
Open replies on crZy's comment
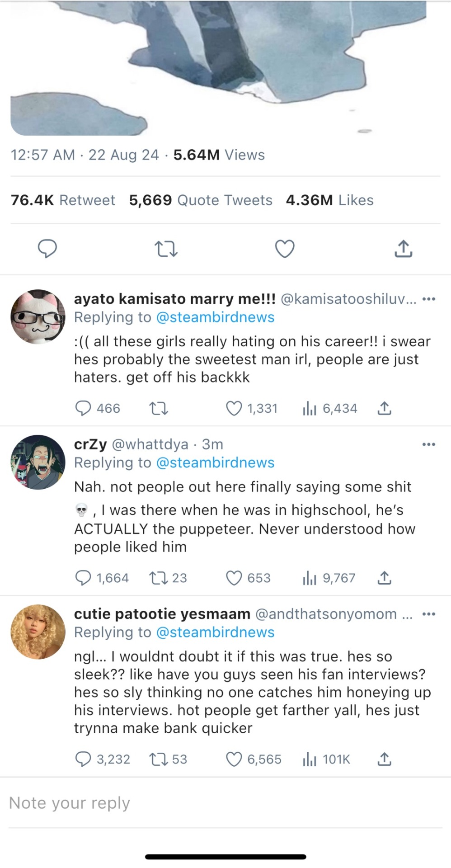click(83, 578)
